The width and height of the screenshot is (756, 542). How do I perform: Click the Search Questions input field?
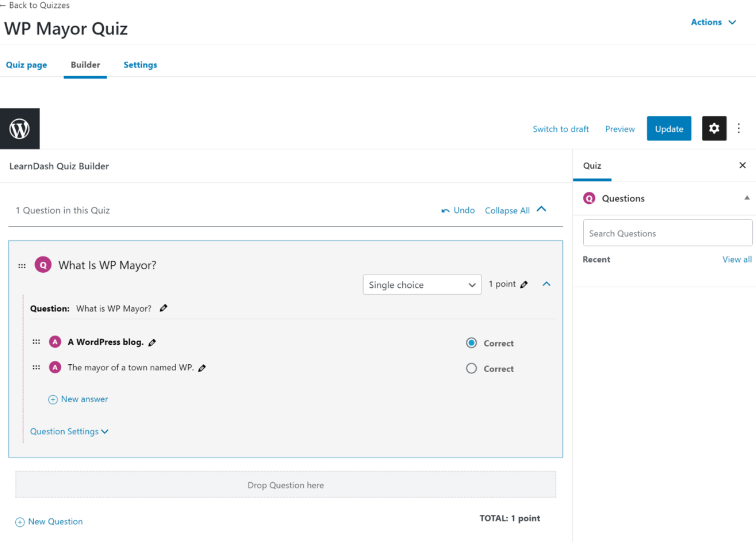(x=668, y=233)
